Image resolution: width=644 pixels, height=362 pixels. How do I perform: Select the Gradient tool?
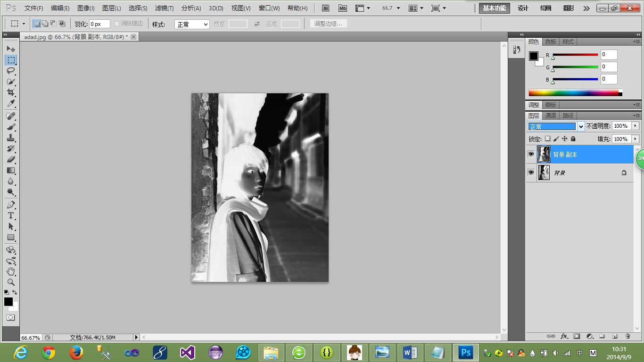click(x=11, y=170)
